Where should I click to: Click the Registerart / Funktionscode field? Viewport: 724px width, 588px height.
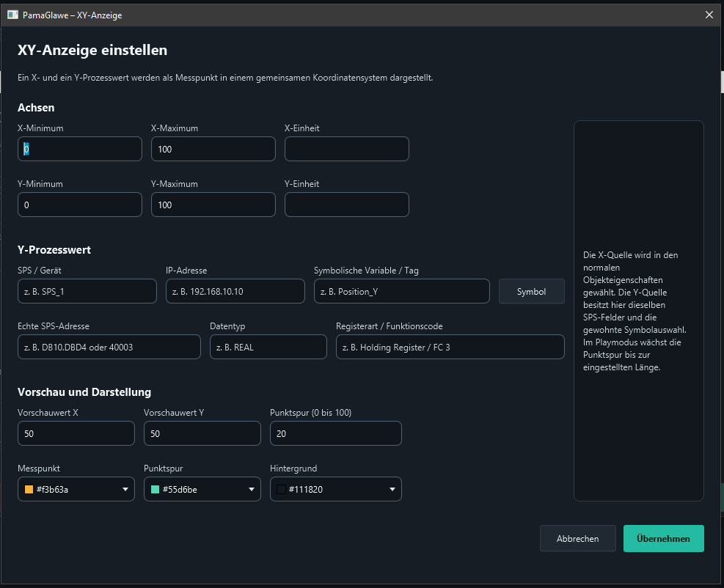coord(450,347)
